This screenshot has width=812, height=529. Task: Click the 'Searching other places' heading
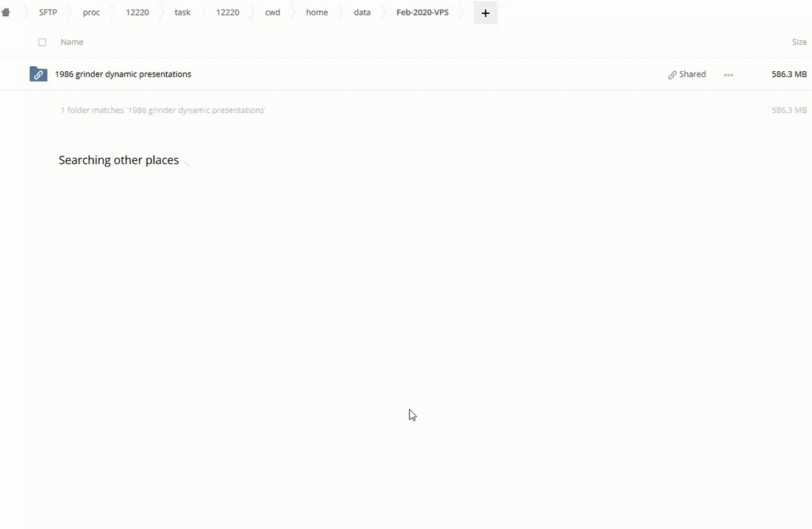click(118, 160)
